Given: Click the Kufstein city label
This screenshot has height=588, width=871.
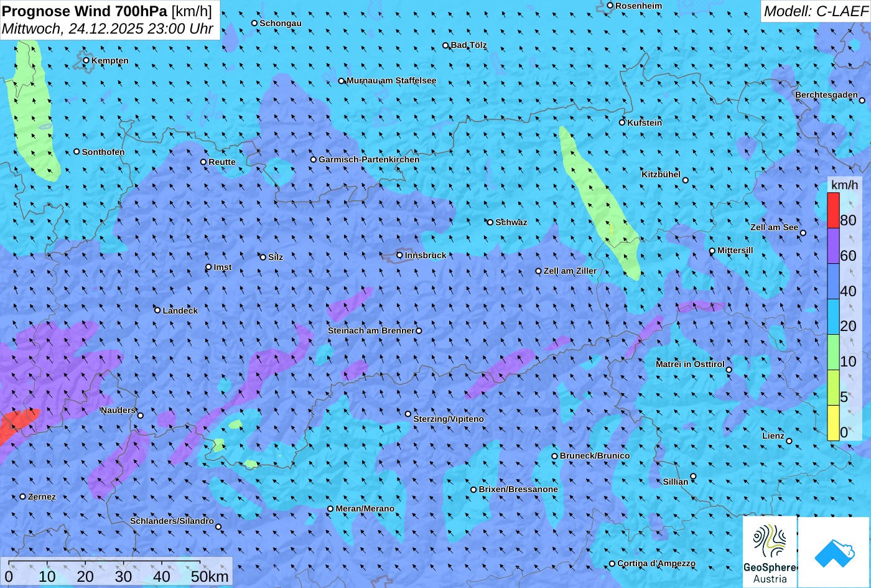Looking at the screenshot, I should click(645, 123).
